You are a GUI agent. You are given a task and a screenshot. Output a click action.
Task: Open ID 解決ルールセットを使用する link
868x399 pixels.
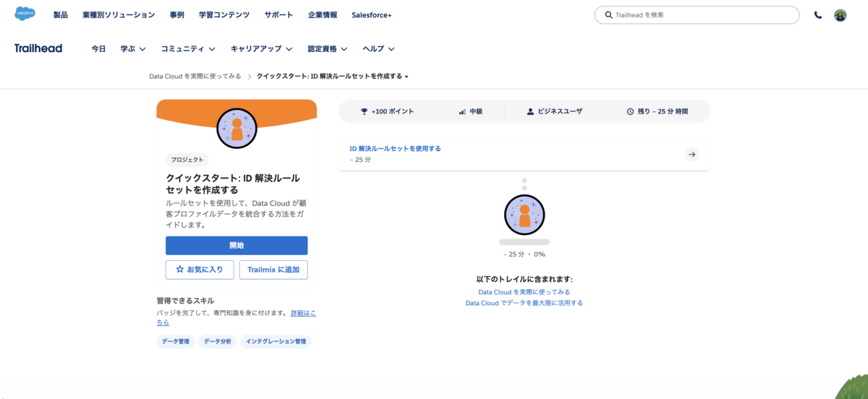coord(395,148)
